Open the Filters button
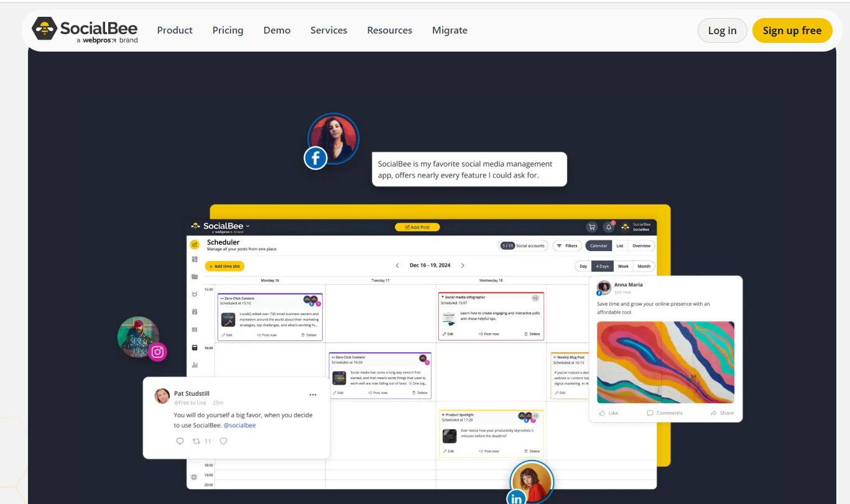 click(567, 245)
